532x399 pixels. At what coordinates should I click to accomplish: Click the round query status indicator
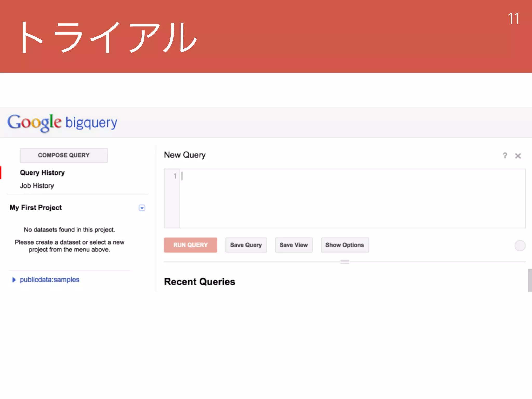[520, 245]
